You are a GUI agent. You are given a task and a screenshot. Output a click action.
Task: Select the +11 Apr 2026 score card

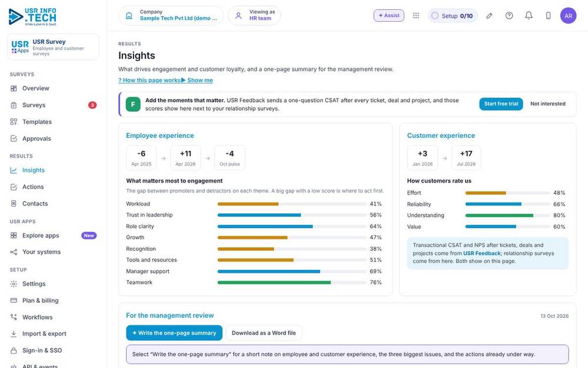pyautogui.click(x=185, y=158)
